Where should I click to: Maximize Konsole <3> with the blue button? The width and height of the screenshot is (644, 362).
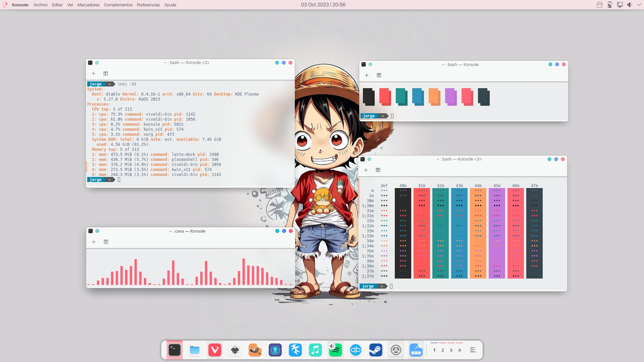click(556, 159)
